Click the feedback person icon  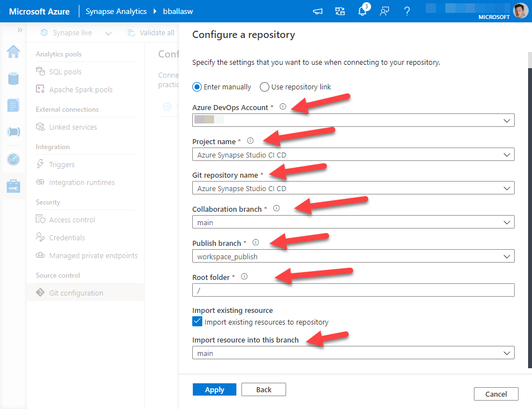[x=384, y=11]
